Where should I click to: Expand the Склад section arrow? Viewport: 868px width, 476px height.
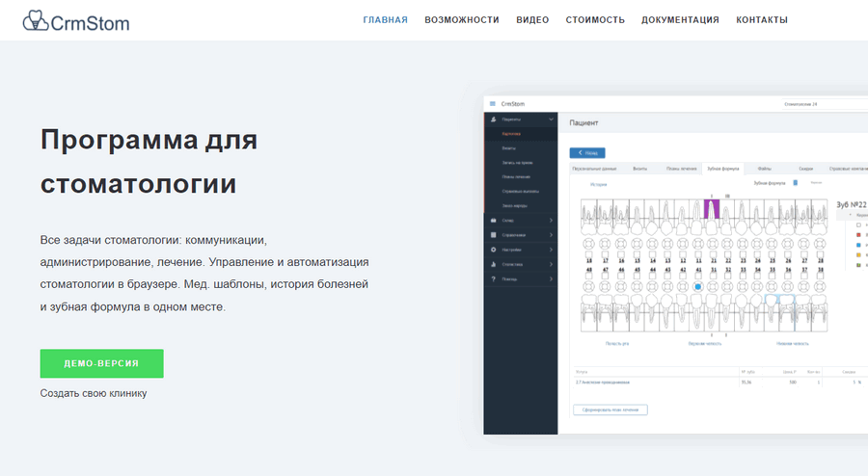[551, 221]
